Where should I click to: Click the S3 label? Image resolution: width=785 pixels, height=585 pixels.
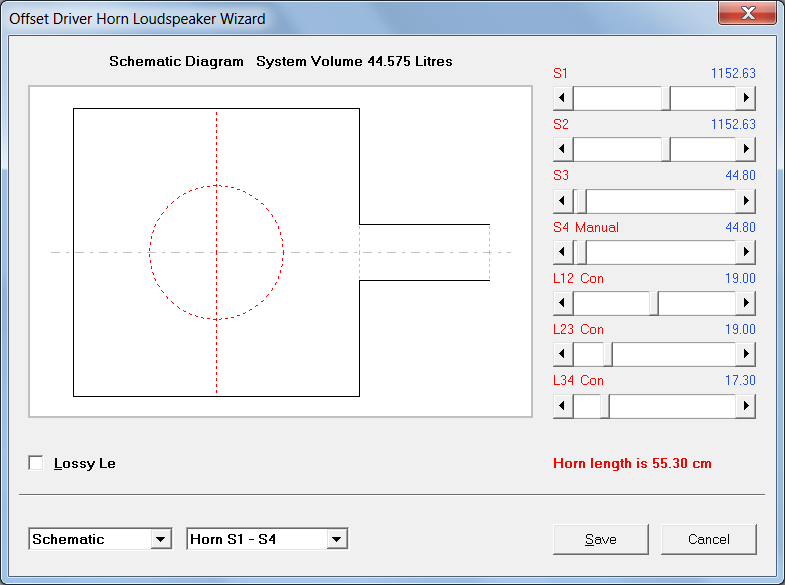561,176
